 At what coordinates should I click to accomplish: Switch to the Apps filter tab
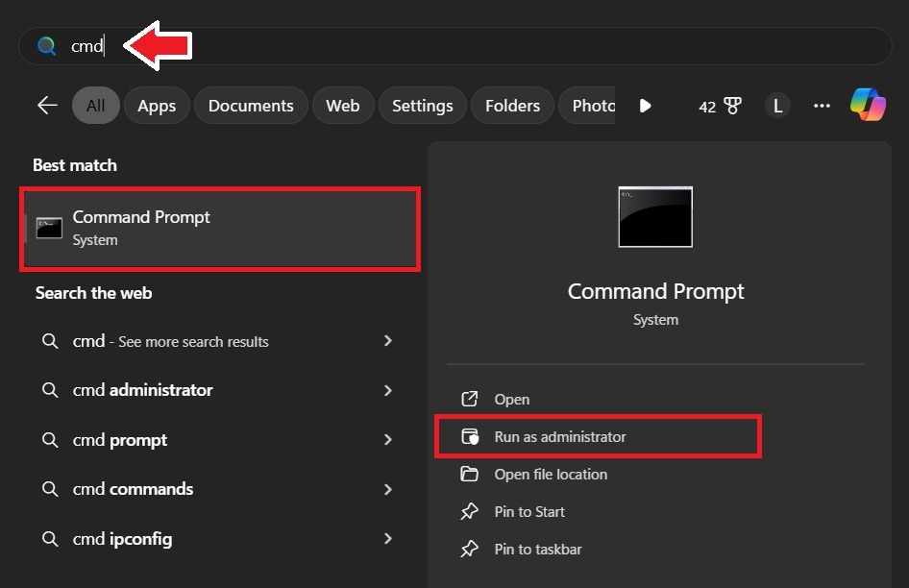[157, 106]
